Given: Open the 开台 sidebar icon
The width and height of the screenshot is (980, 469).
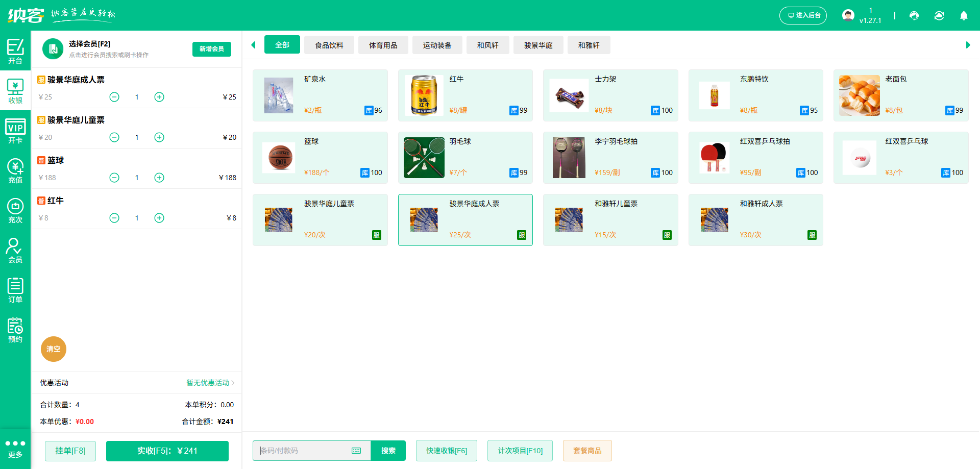Looking at the screenshot, I should pyautogui.click(x=15, y=51).
